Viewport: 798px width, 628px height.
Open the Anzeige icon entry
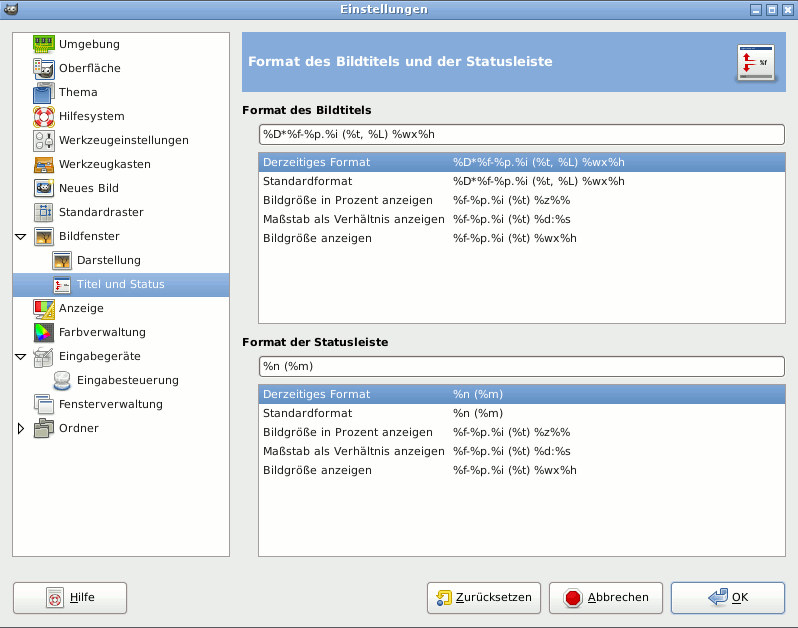pyautogui.click(x=44, y=308)
